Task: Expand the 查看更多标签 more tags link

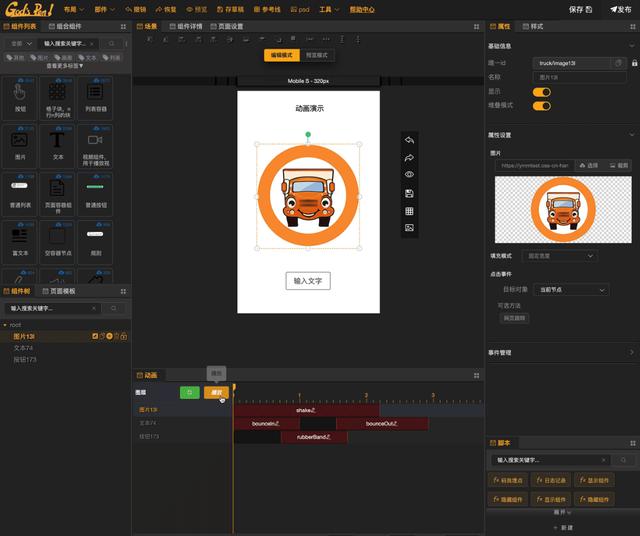Action: click(64, 66)
